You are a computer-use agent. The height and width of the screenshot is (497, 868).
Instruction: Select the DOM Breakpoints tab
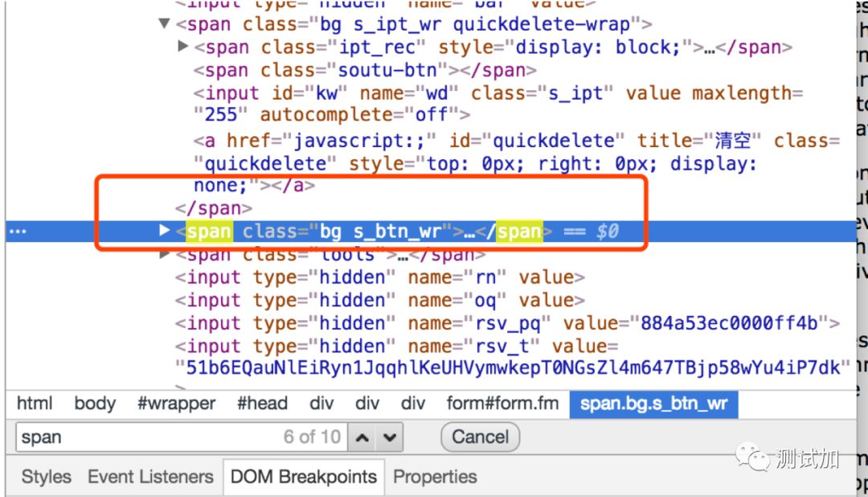(303, 476)
